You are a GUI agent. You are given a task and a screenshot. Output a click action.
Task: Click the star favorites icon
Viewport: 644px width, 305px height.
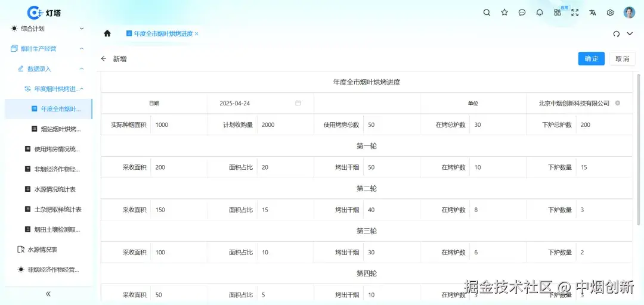[x=504, y=13]
